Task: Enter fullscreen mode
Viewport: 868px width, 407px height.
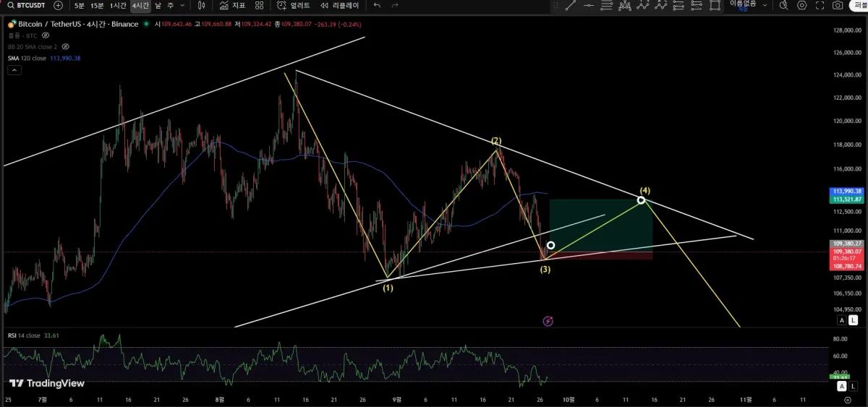Action: click(820, 5)
